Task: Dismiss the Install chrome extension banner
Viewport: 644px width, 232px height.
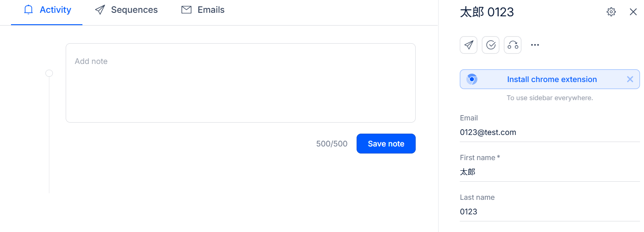Action: coord(630,79)
